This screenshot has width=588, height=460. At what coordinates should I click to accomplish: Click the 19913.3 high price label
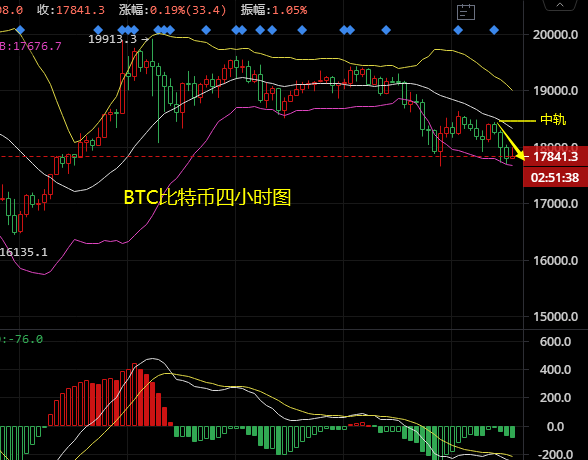click(x=112, y=39)
